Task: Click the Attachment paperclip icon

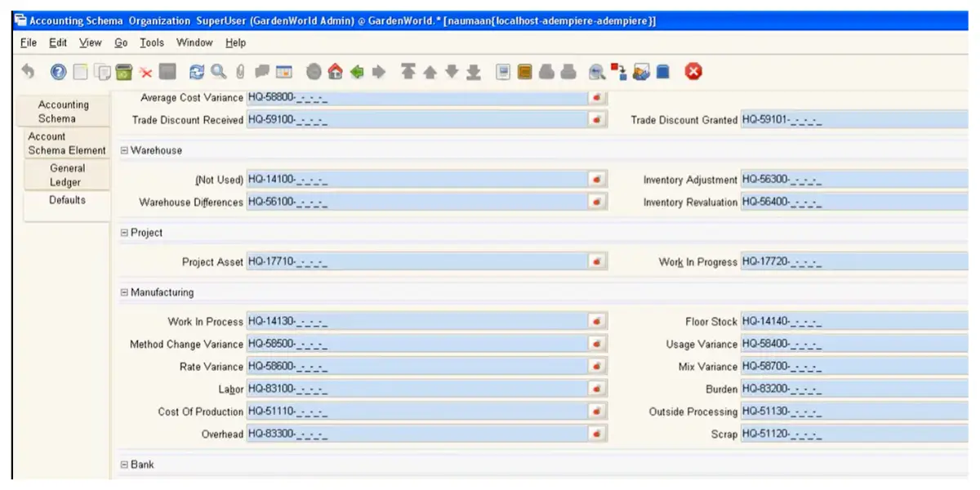Action: tap(240, 73)
